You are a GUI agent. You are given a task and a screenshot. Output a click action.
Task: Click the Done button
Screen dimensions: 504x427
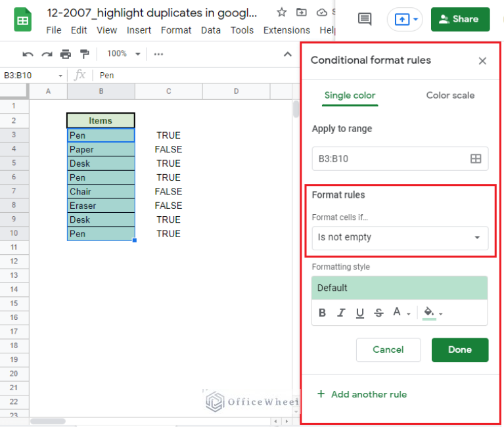460,349
